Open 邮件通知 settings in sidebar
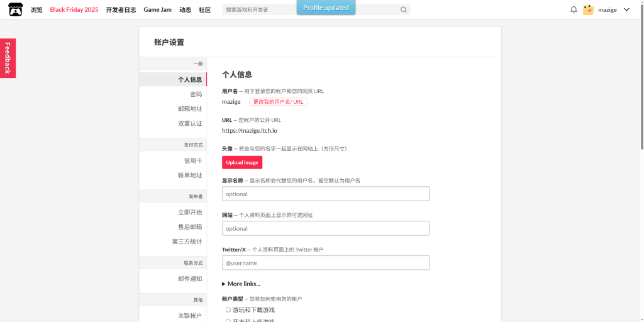 (190, 279)
